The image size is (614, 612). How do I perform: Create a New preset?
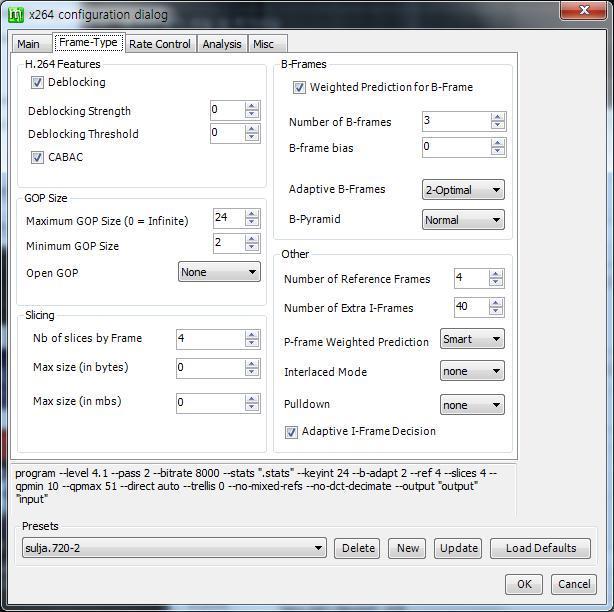pyautogui.click(x=407, y=548)
